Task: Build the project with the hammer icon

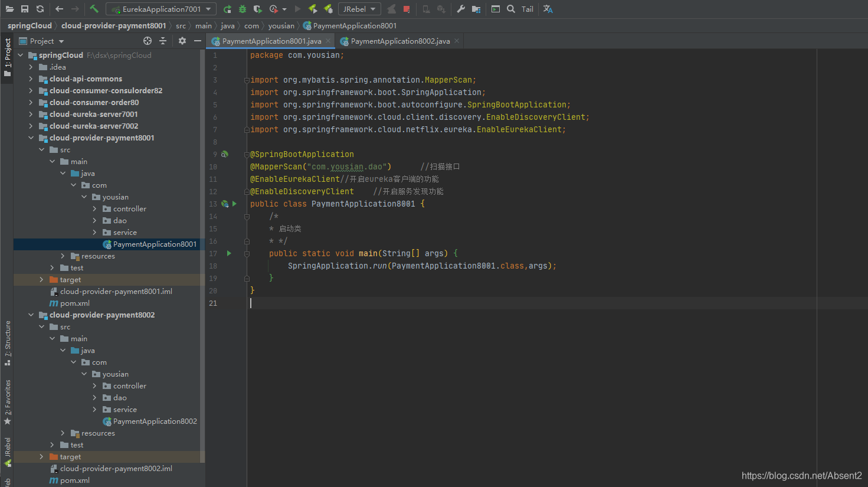Action: coord(94,9)
